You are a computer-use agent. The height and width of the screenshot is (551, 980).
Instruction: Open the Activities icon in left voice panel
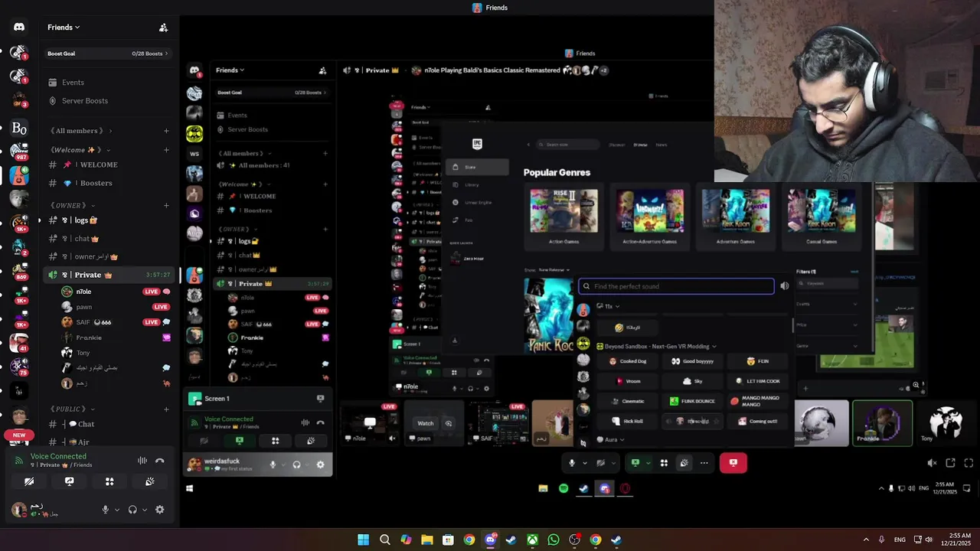click(109, 481)
